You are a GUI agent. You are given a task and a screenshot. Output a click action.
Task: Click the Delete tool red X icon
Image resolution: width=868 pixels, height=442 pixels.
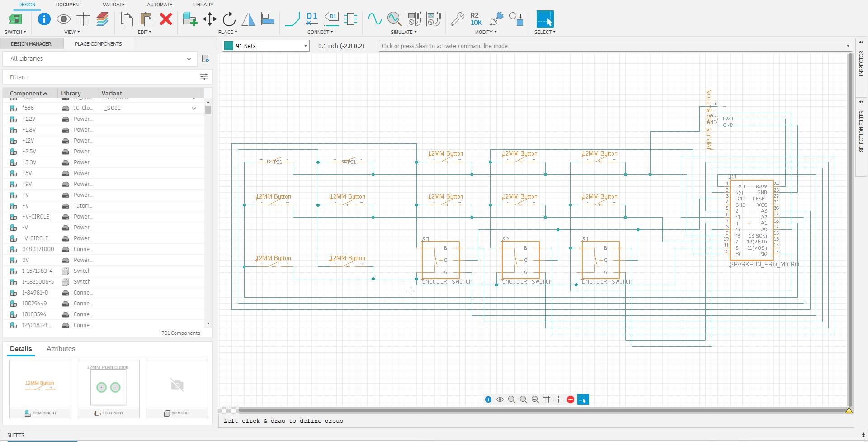pyautogui.click(x=166, y=19)
